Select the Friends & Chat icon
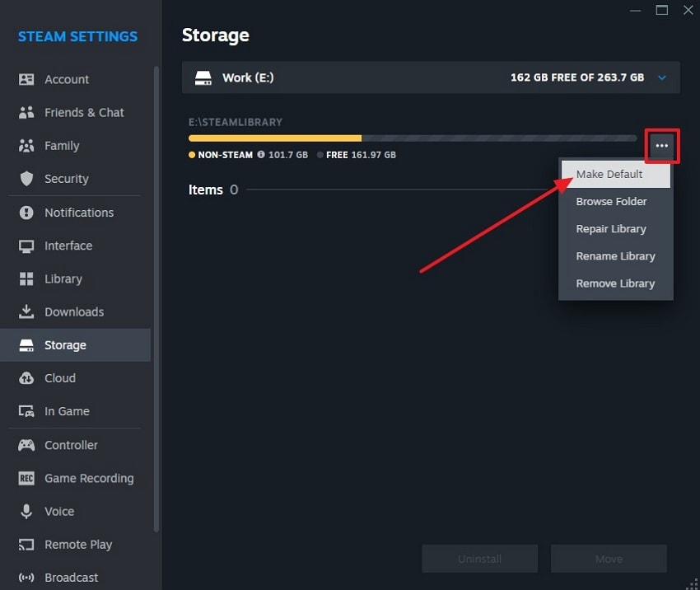Screen dimensions: 700x590 click(x=26, y=113)
